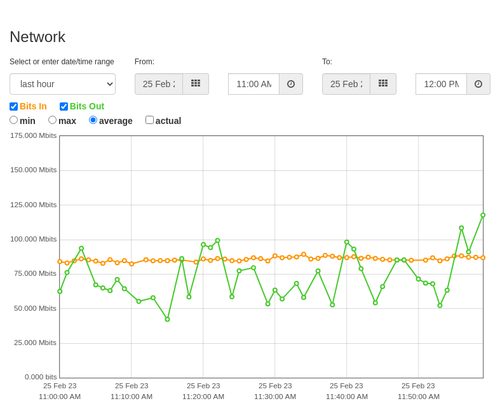The width and height of the screenshot is (500, 403).
Task: Click the Network heading
Action: [x=37, y=37]
